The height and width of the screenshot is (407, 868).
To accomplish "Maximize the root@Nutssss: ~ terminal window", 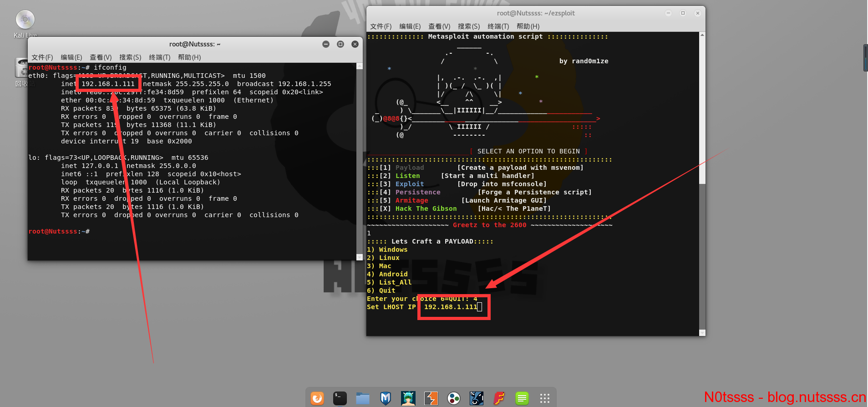I will (x=340, y=44).
